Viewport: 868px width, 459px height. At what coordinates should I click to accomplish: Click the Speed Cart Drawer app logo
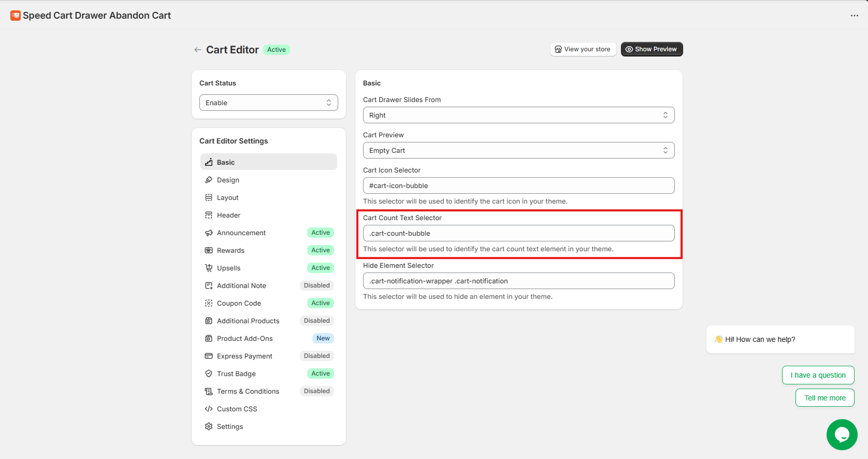coord(16,16)
